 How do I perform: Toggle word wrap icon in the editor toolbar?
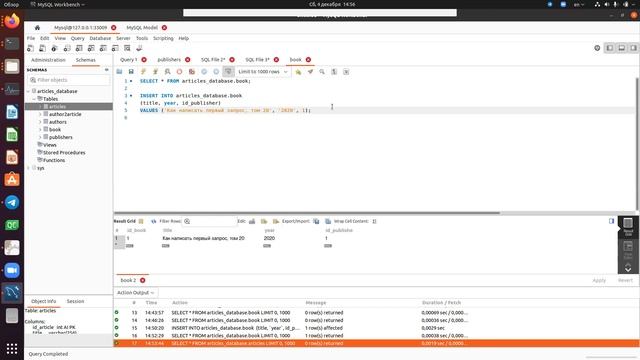point(346,71)
